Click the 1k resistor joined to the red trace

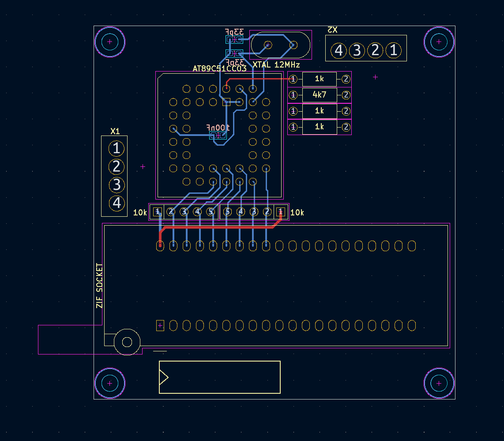pyautogui.click(x=320, y=79)
